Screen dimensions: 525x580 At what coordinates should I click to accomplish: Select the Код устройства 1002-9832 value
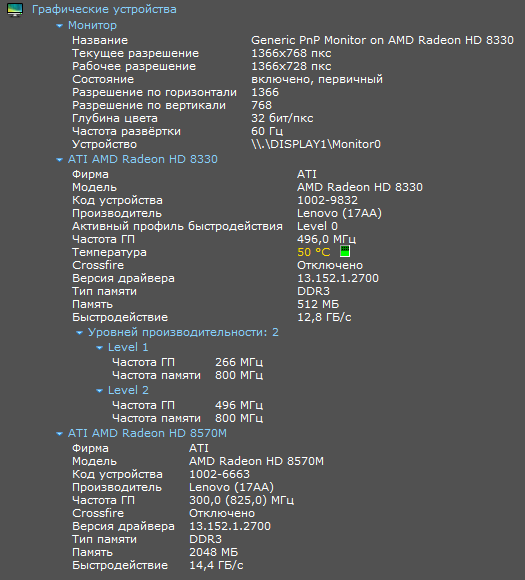(x=327, y=200)
